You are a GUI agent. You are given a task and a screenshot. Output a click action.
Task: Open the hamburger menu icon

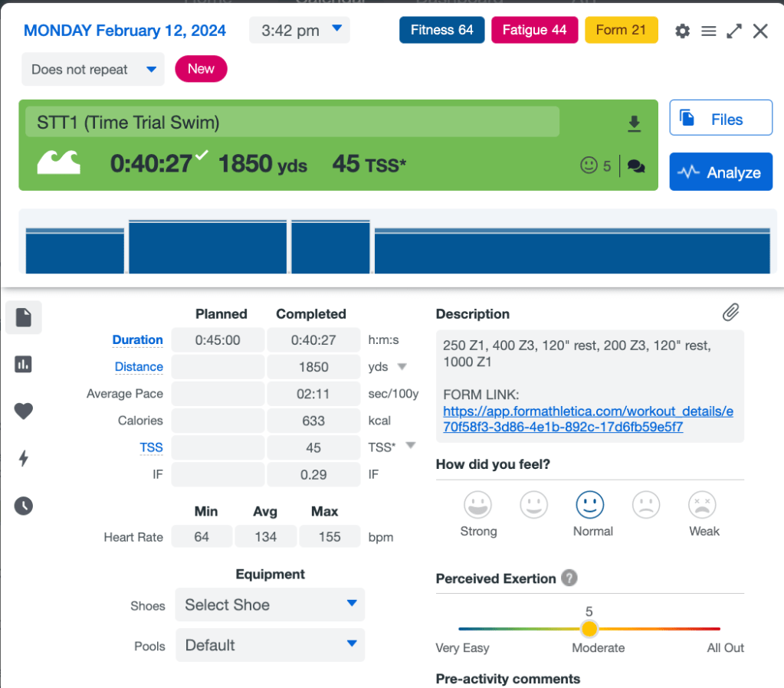(709, 31)
